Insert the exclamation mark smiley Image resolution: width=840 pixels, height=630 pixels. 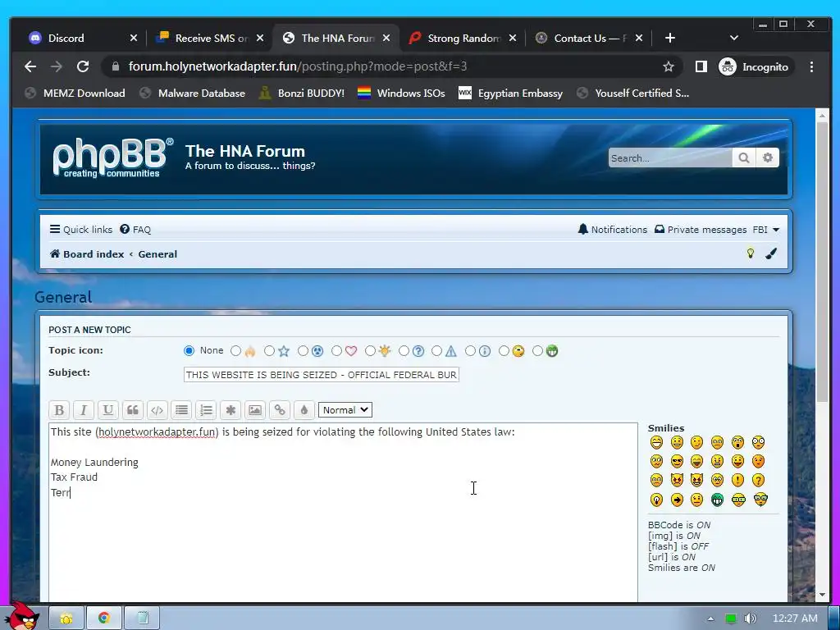(737, 480)
